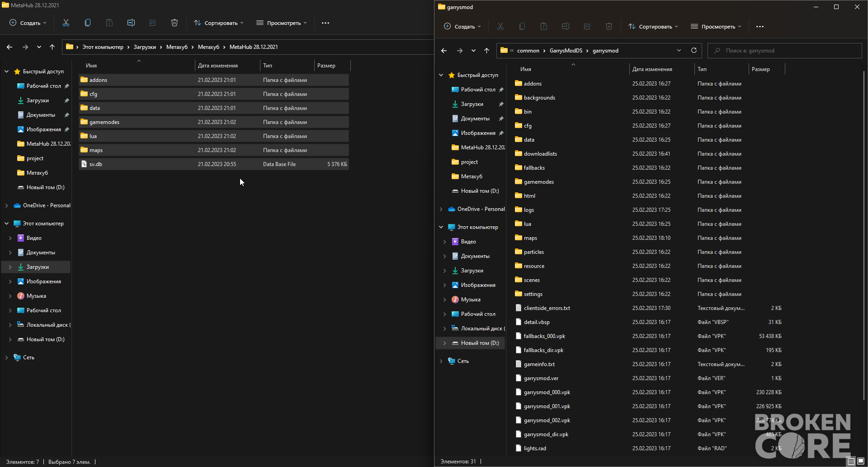The width and height of the screenshot is (868, 467).
Task: Click the Cut icon in MetaHub window toolbar
Action: tap(66, 23)
